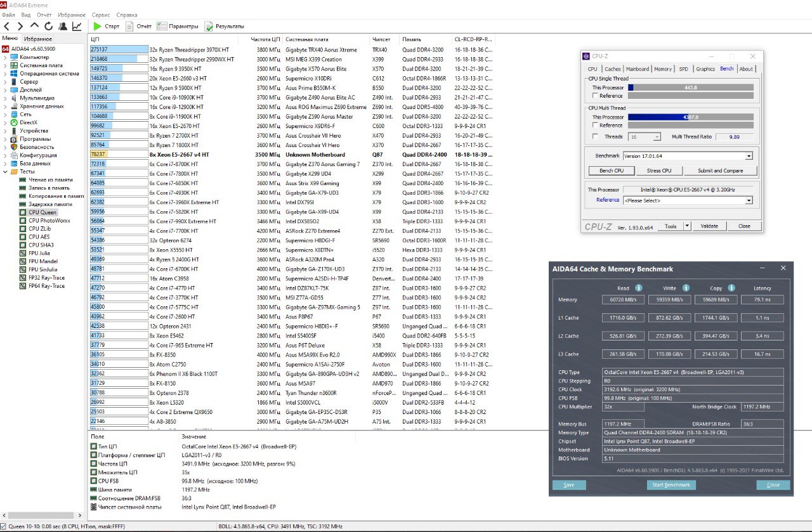Click the Write info icon in Cache & Memory Benchmark
The image size is (812, 532).
pyautogui.click(x=684, y=288)
